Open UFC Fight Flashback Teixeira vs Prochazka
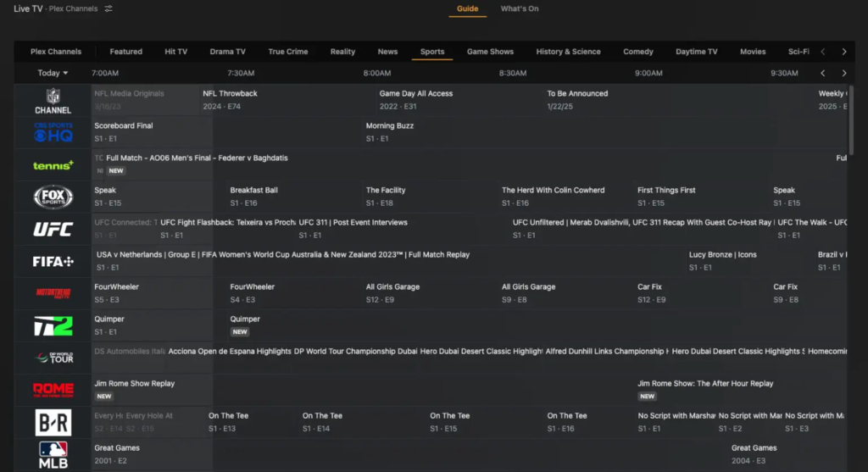The width and height of the screenshot is (868, 472). tap(227, 229)
